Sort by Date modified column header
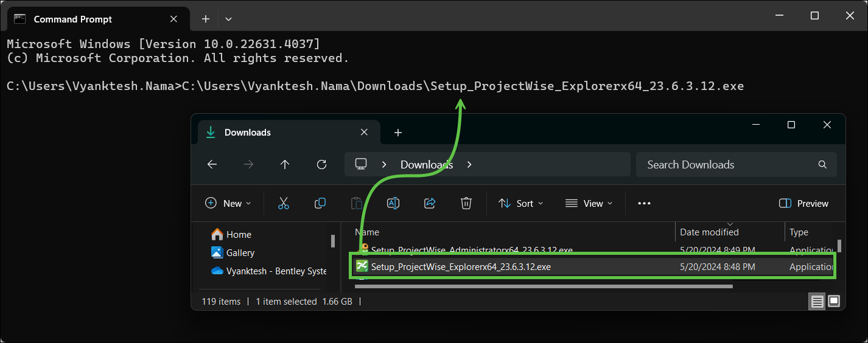Screen dimensions: 868x343 (x=709, y=232)
